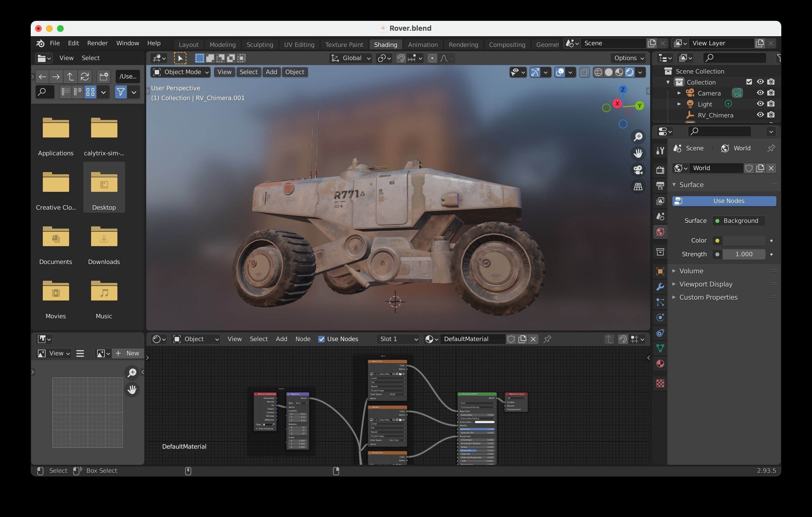Uncheck Use Nodes in node editor

tap(322, 339)
